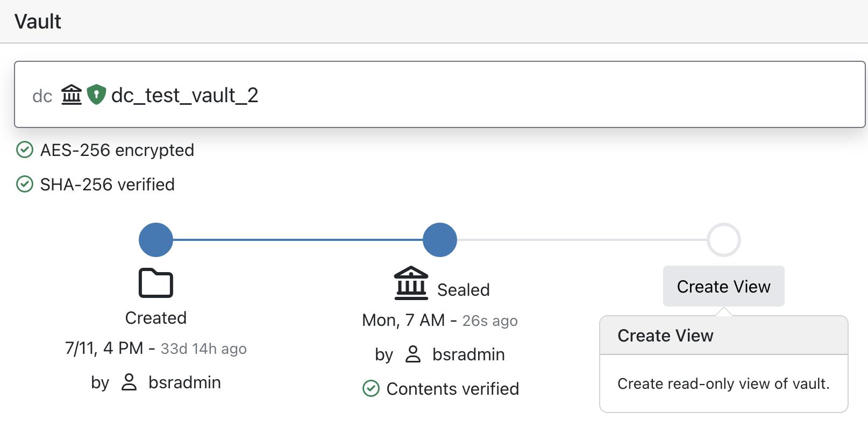Click the vault building icon beside dc_test_vault_2
This screenshot has height=427, width=868.
tap(71, 95)
